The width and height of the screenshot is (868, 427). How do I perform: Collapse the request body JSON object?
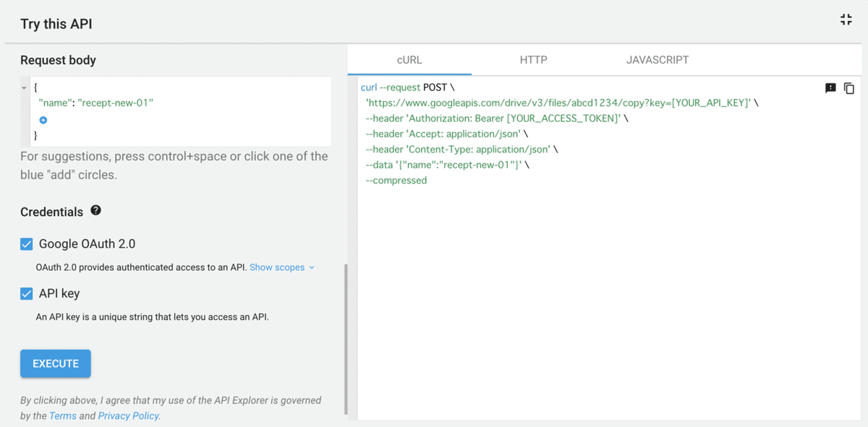point(25,87)
